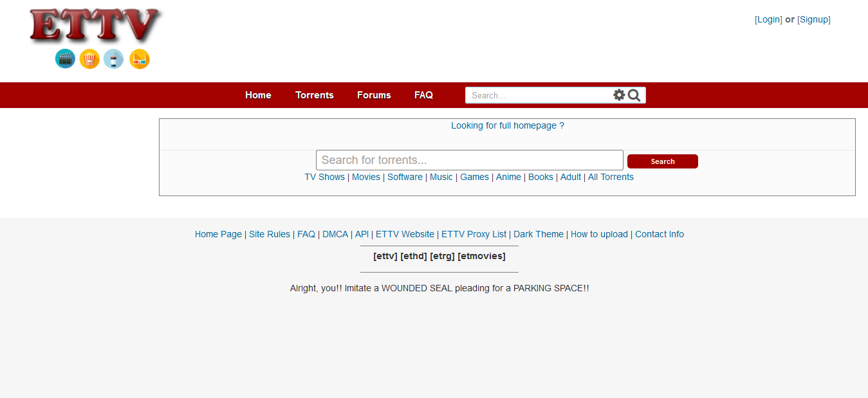The image size is (868, 398).
Task: Click the gear icon in the navbar search
Action: [x=619, y=95]
